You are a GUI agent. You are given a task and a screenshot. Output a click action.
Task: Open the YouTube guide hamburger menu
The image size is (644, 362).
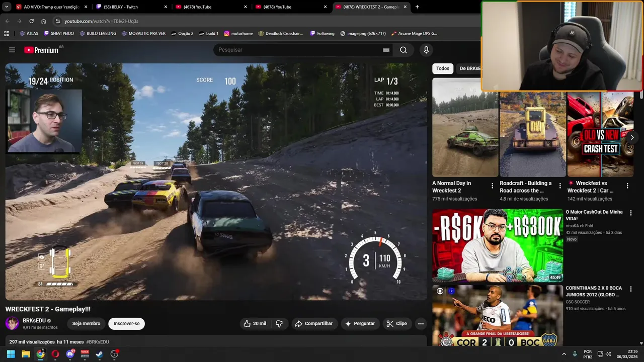(x=12, y=50)
